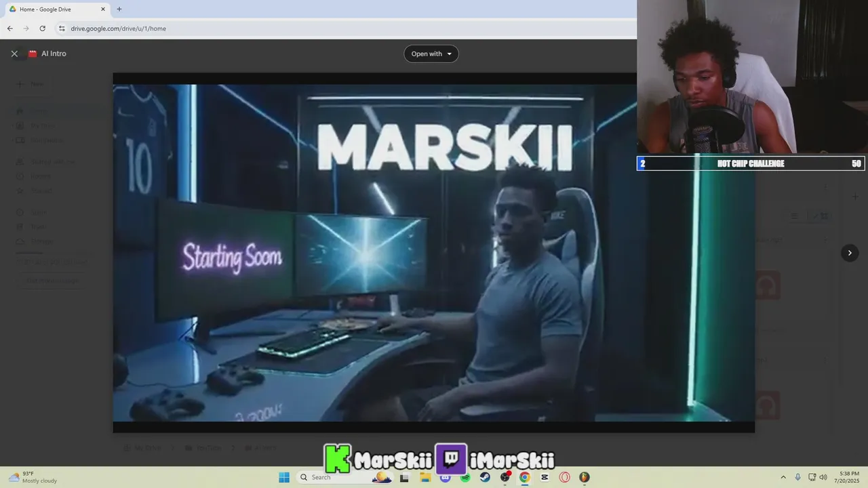Close the AI Intro video preview
This screenshot has width=868, height=488.
coord(14,54)
